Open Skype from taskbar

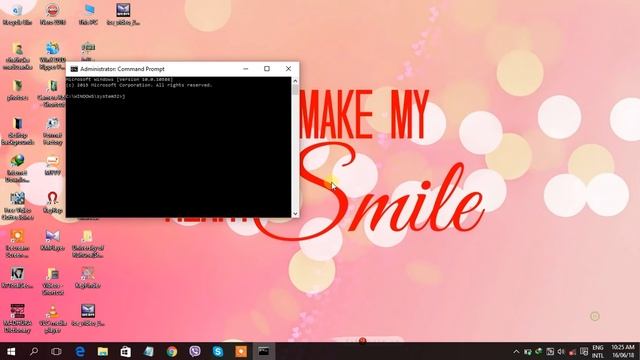point(218,351)
